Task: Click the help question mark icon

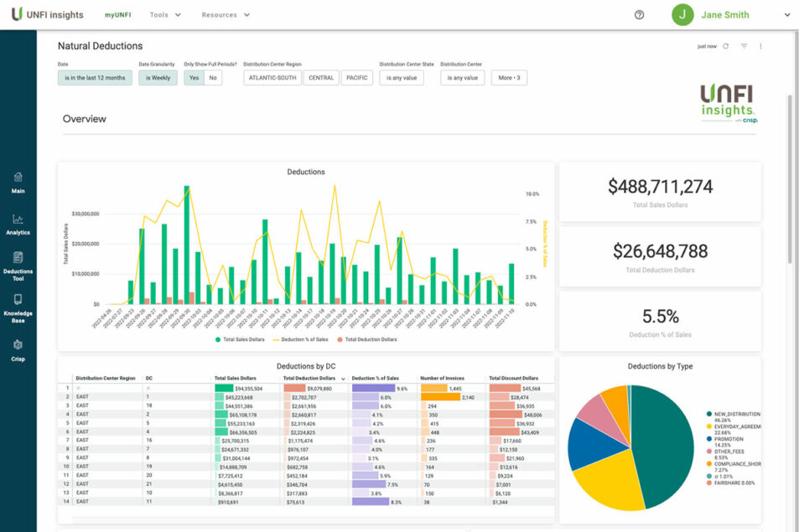Action: pyautogui.click(x=639, y=15)
